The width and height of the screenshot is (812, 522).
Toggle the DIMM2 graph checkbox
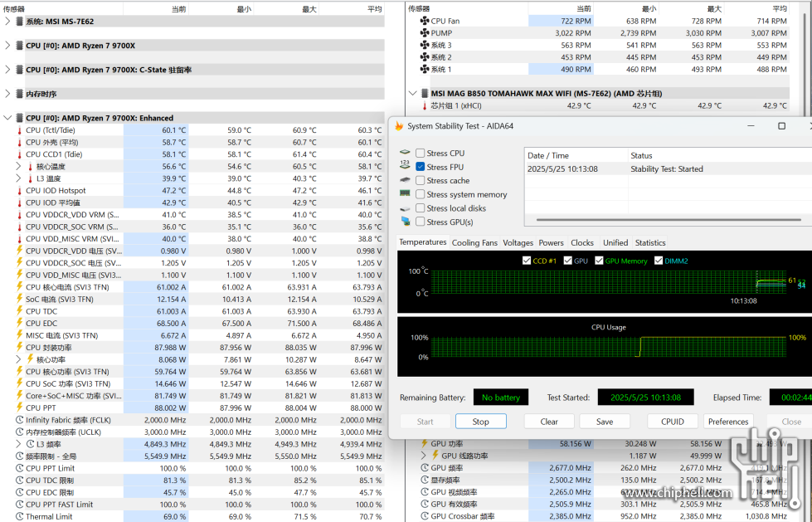click(x=659, y=261)
